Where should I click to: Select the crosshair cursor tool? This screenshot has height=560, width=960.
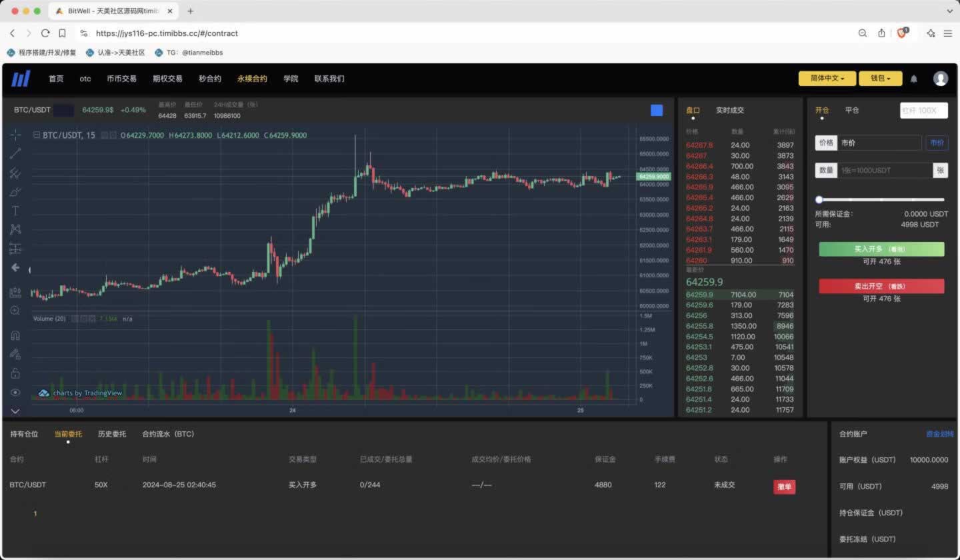(15, 135)
